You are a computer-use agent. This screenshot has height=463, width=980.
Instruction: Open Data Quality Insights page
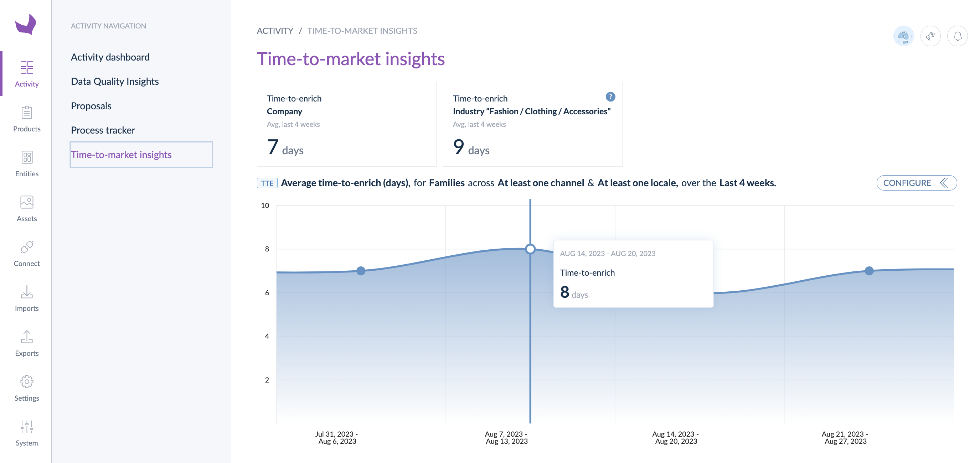coord(114,81)
